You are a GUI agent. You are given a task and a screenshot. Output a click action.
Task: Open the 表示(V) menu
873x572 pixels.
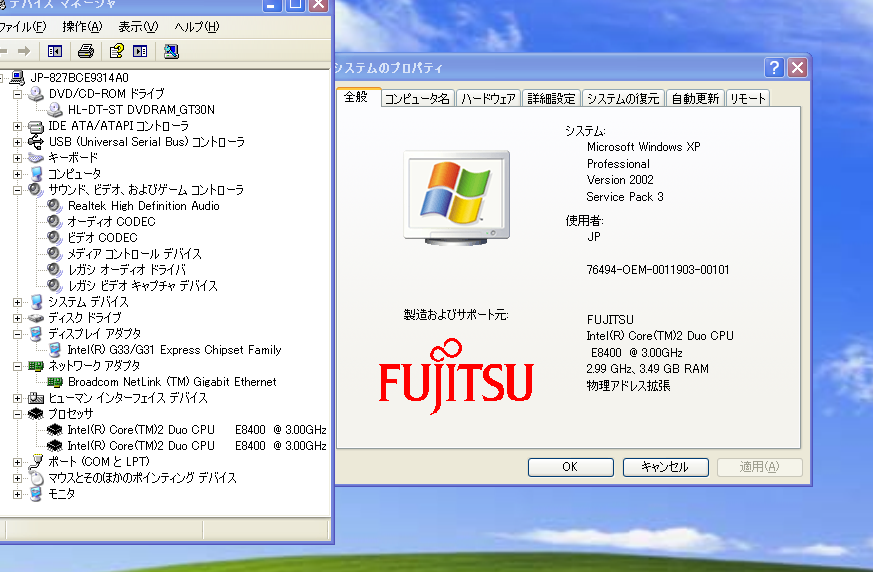click(138, 27)
